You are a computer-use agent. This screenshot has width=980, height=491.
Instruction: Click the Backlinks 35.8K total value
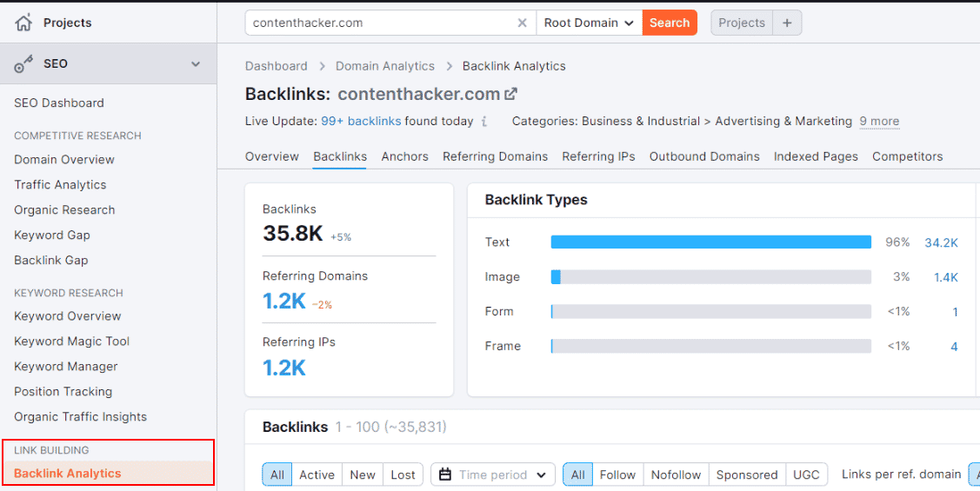tap(292, 234)
